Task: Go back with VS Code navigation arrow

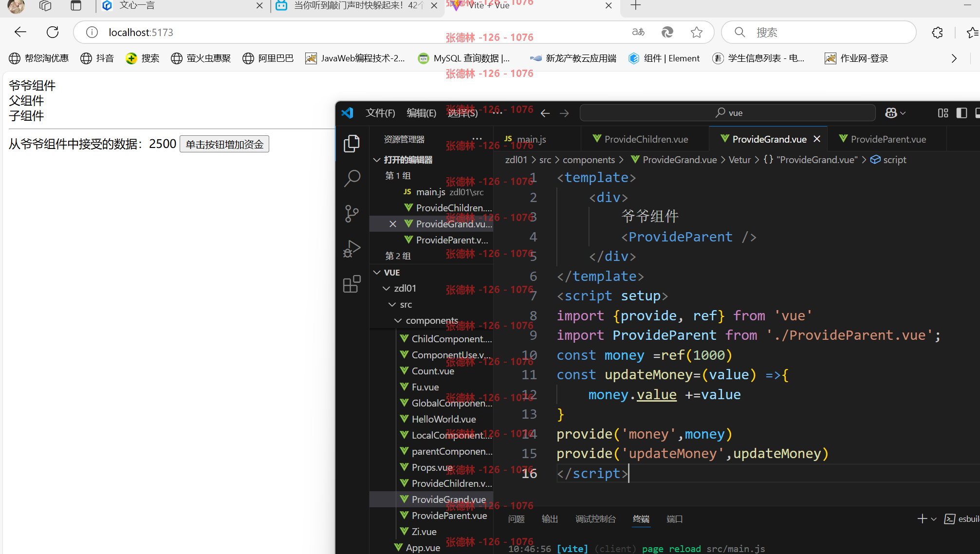Action: click(545, 113)
